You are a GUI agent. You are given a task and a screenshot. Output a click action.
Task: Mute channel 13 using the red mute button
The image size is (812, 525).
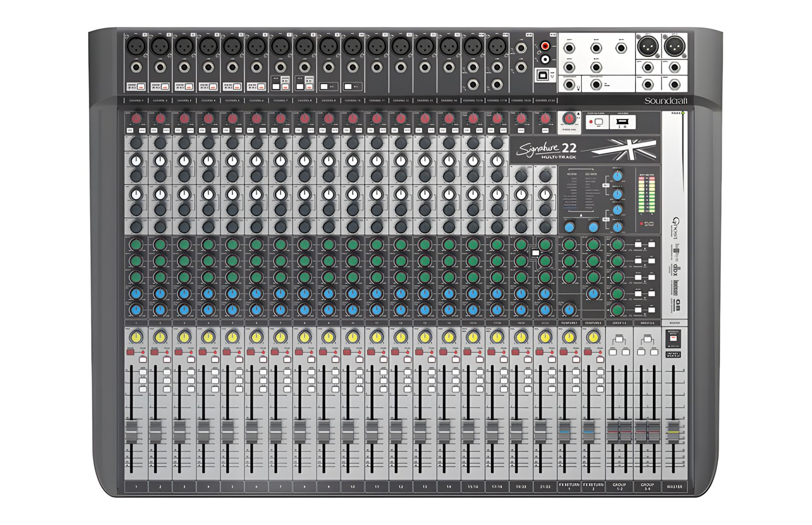point(419,352)
